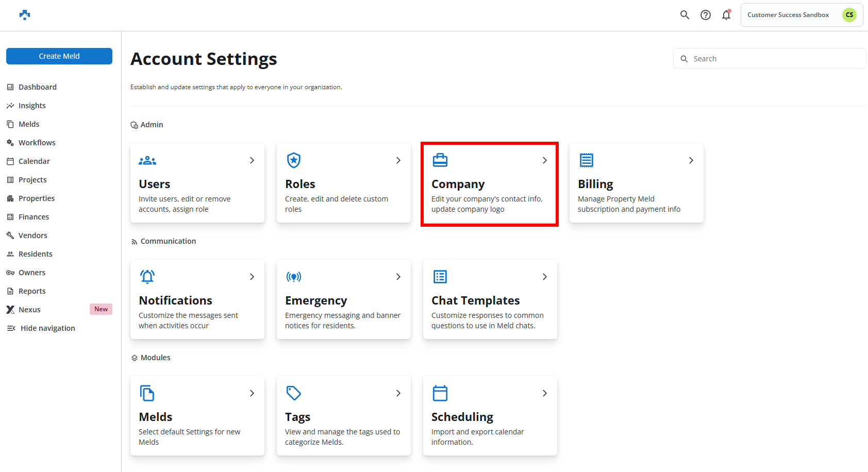Expand the Company card chevron

(545, 160)
